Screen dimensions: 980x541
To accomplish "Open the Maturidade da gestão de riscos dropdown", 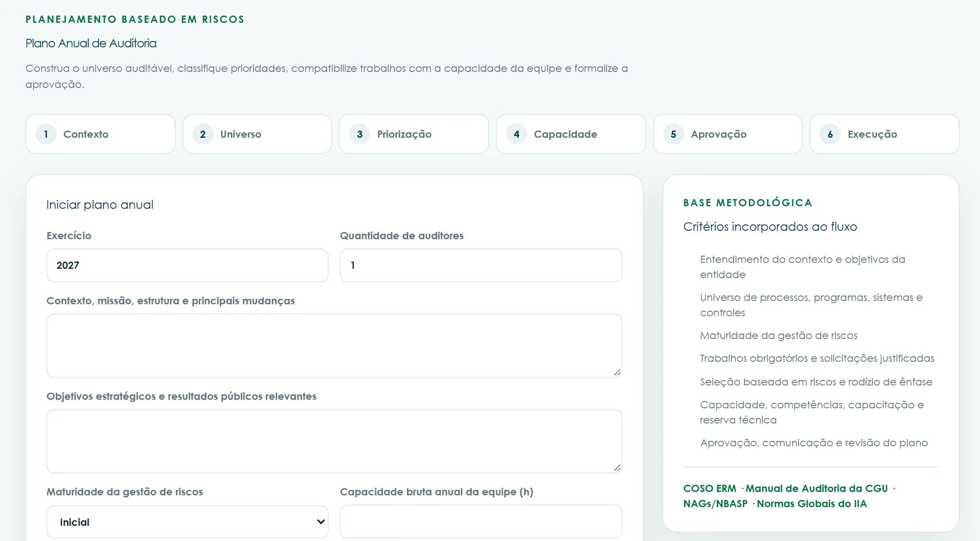I will [188, 522].
